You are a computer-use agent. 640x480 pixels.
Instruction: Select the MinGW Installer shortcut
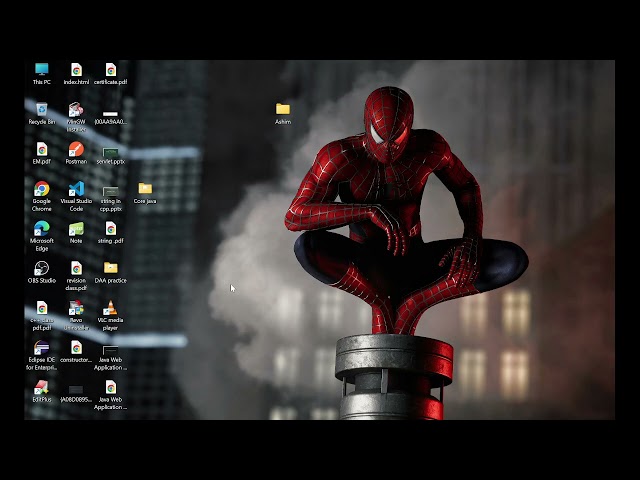76,117
